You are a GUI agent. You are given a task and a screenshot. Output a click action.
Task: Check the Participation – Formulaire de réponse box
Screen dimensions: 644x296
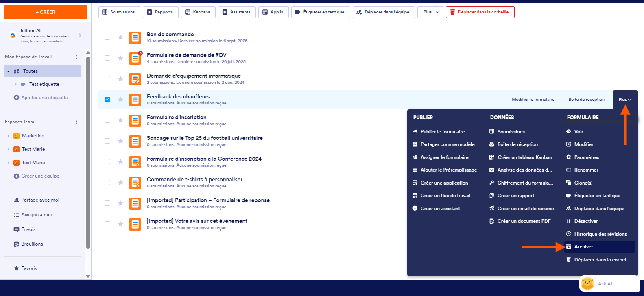pyautogui.click(x=107, y=203)
